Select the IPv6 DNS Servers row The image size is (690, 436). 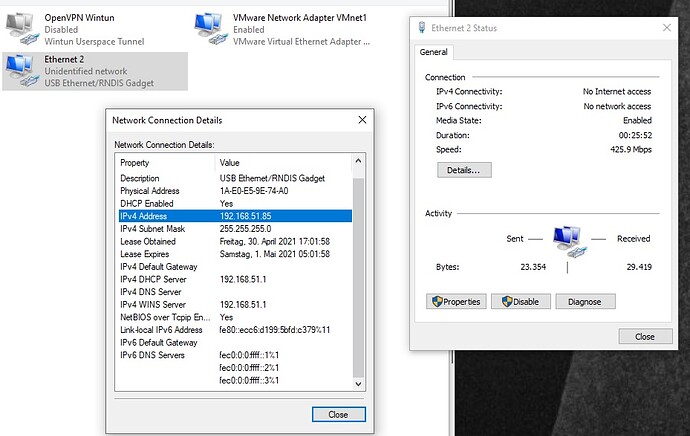coord(235,355)
